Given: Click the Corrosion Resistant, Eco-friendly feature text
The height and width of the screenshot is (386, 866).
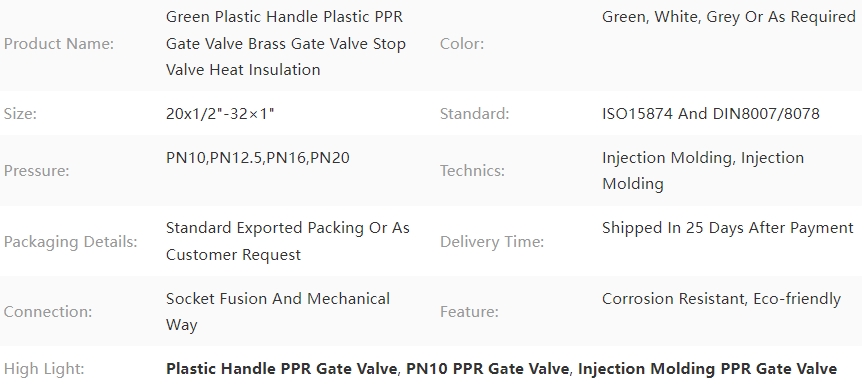Looking at the screenshot, I should [x=721, y=299].
